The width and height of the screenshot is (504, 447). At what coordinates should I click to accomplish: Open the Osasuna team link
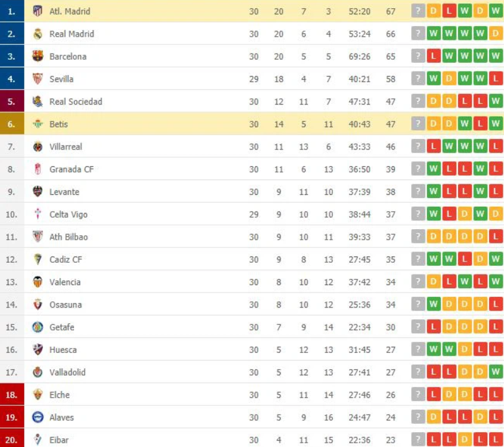(65, 304)
